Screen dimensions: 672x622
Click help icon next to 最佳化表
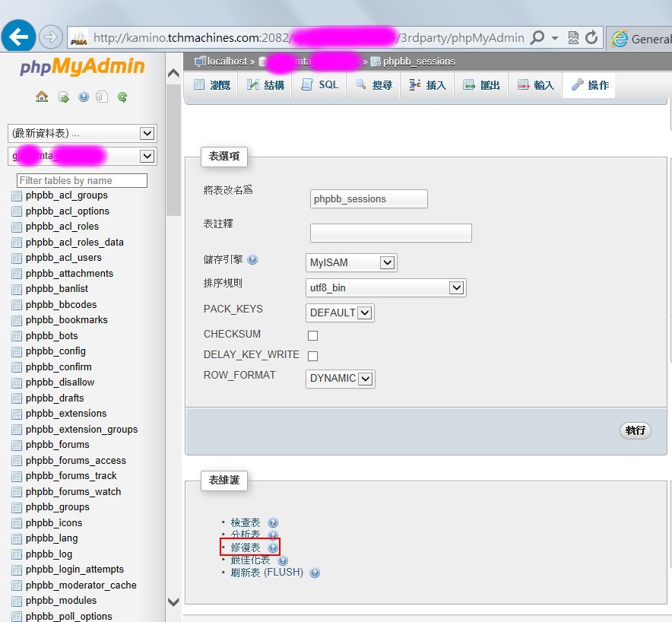[x=283, y=560]
